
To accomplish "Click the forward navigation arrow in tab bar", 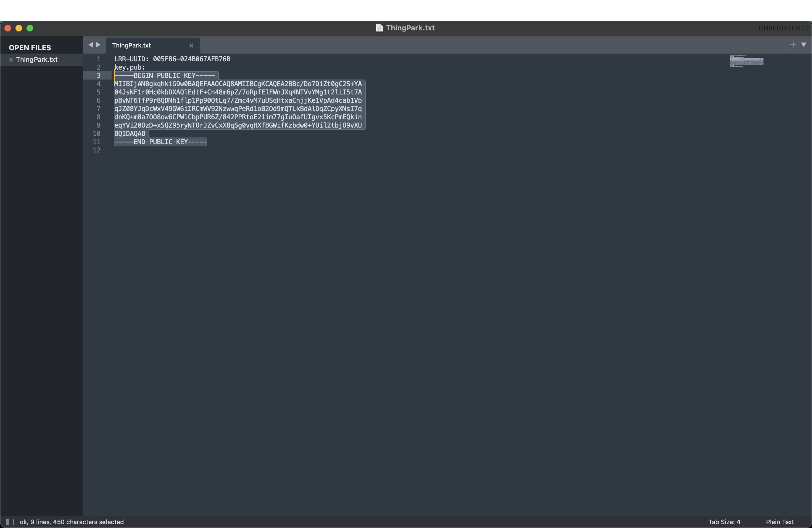I will point(98,45).
